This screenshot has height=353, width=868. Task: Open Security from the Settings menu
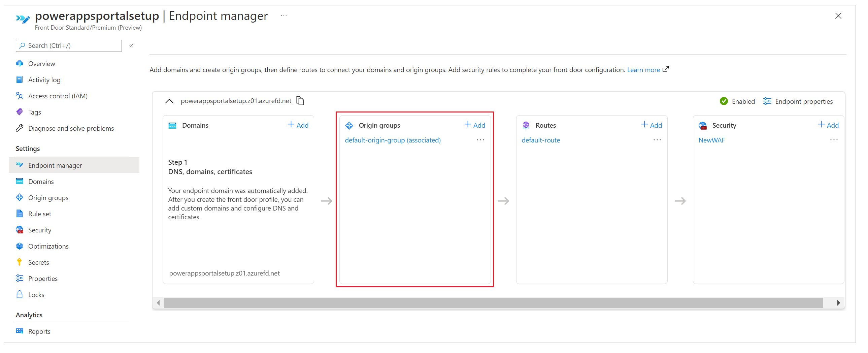click(40, 230)
